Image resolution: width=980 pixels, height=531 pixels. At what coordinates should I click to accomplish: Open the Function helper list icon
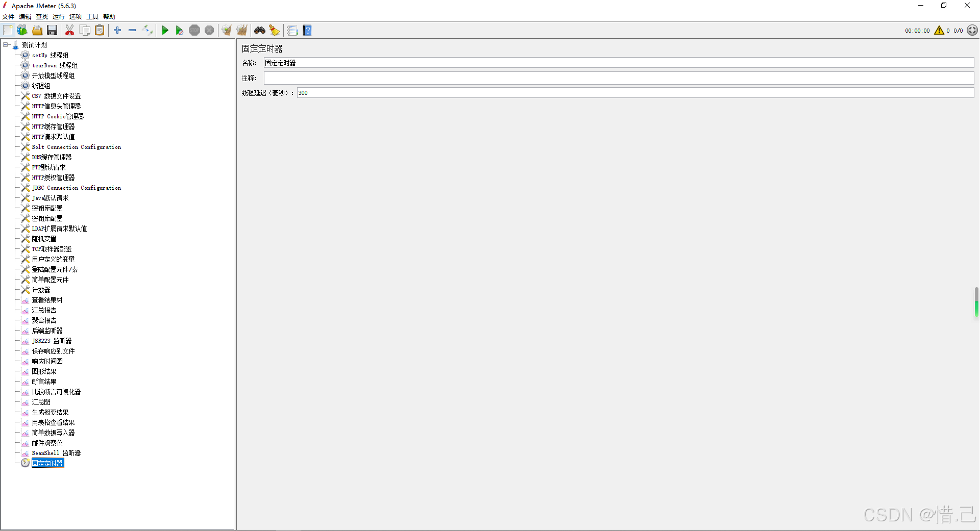292,31
